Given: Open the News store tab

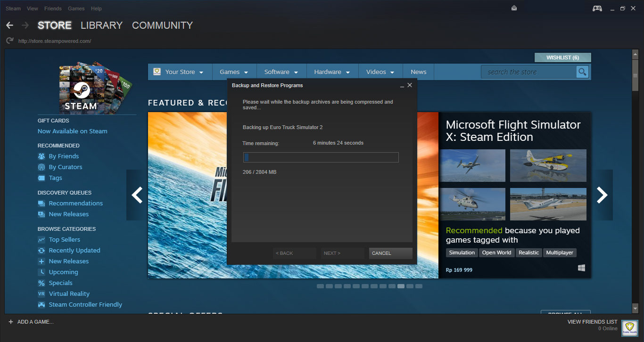Looking at the screenshot, I should (x=418, y=72).
